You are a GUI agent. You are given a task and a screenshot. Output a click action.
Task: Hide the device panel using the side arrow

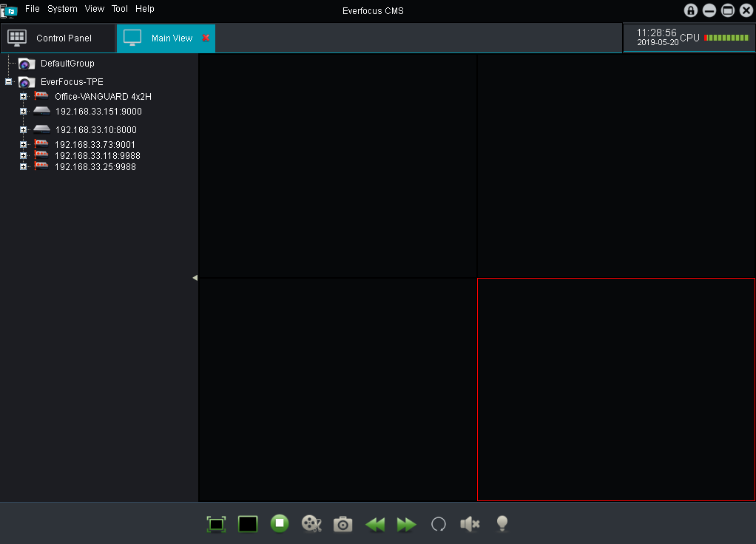(195, 277)
